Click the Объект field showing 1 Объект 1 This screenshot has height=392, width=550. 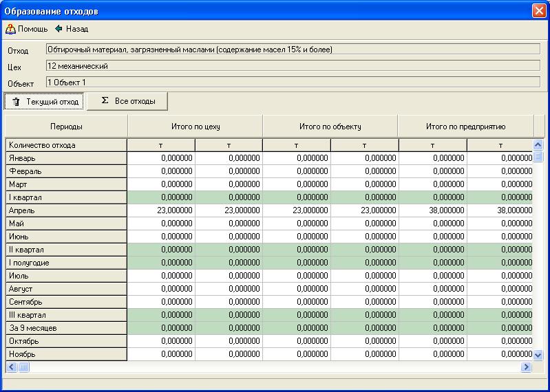[x=293, y=82]
